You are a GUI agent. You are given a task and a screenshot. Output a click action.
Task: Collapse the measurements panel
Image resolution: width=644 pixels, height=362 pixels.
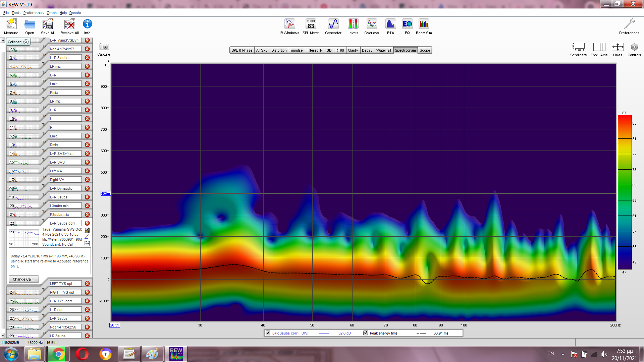click(18, 42)
